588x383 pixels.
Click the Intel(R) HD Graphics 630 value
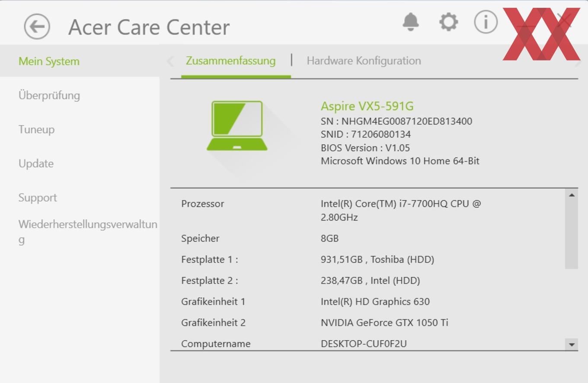tap(375, 302)
